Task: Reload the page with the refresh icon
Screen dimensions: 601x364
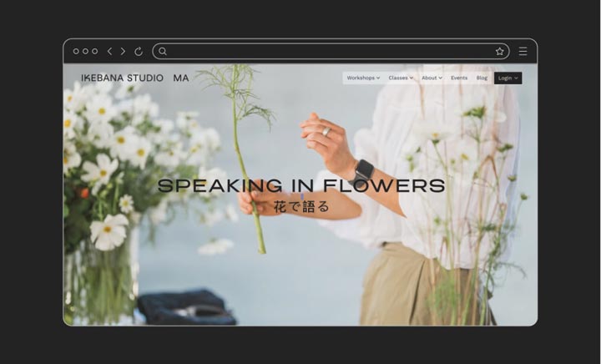Action: pos(139,51)
